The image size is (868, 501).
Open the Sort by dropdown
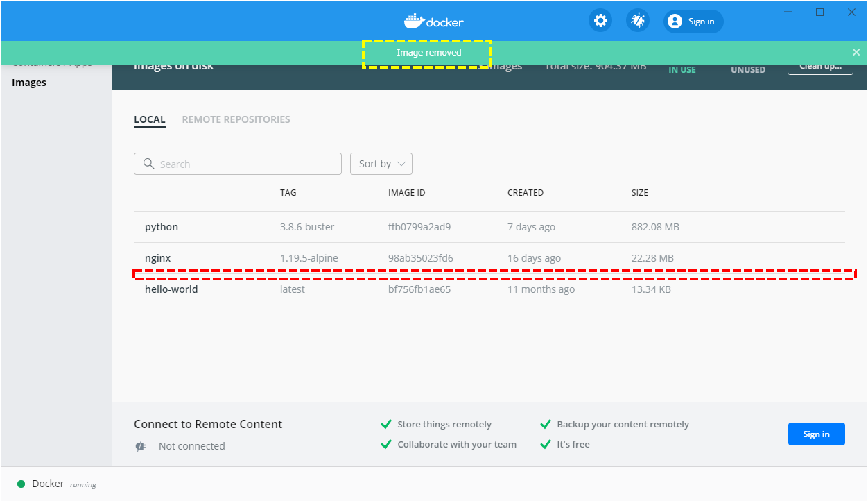point(381,164)
